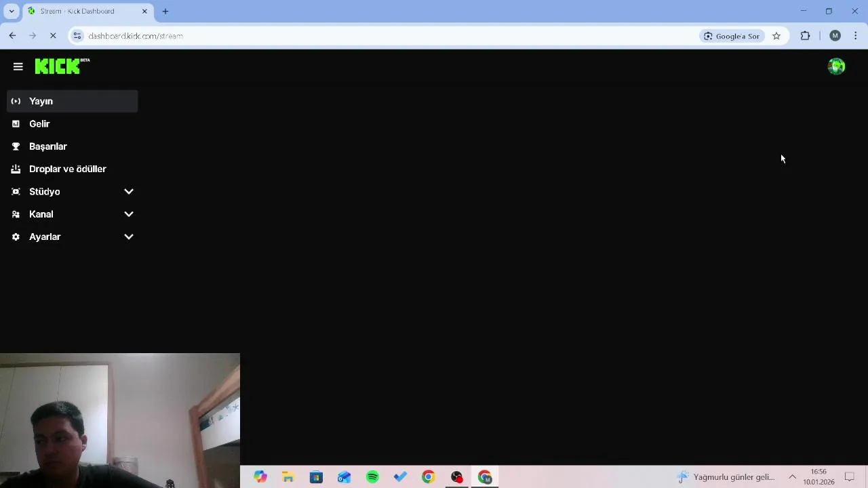Open Microsoft Store from taskbar
This screenshot has width=868, height=488.
[316, 477]
